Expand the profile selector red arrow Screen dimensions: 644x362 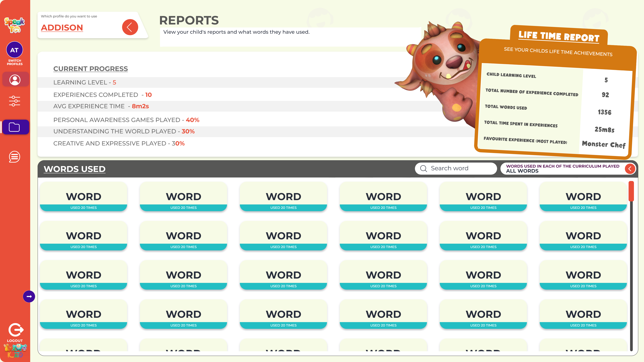[x=130, y=27]
